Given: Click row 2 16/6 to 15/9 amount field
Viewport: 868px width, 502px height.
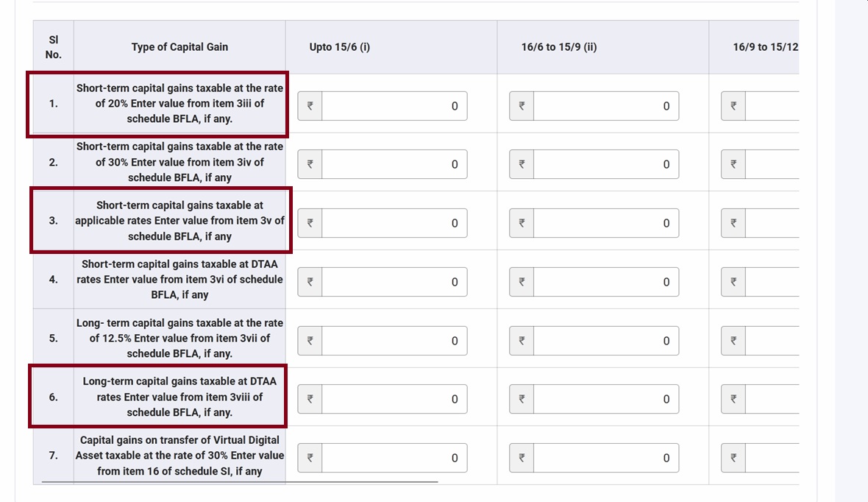Looking at the screenshot, I should pyautogui.click(x=606, y=164).
